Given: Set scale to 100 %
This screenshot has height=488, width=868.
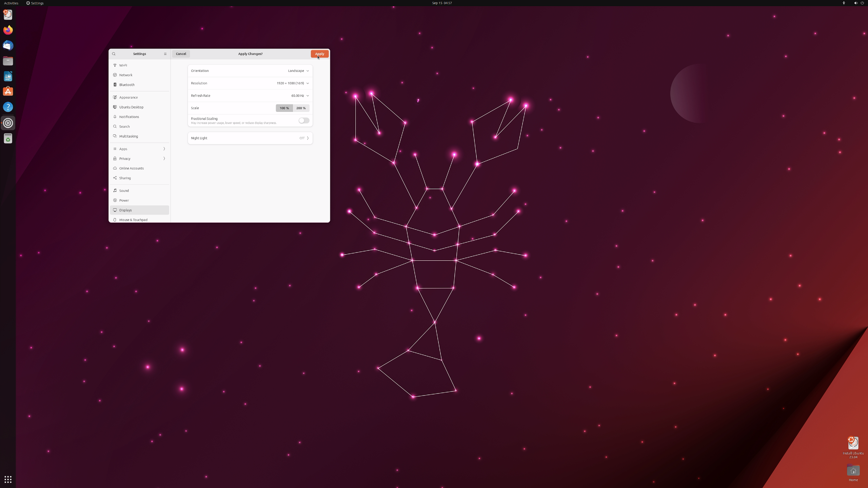Looking at the screenshot, I should point(284,108).
